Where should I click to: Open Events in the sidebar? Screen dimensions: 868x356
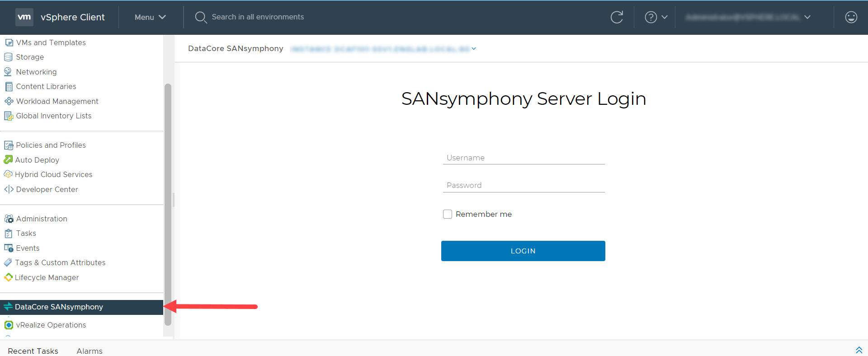(x=28, y=248)
